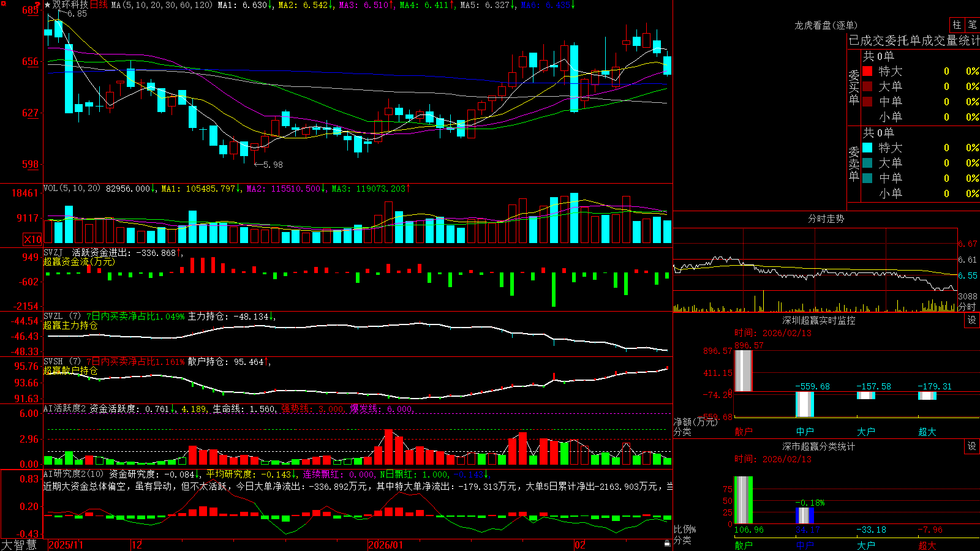Click the 爆发线: 6.000 legend text
980x551 pixels.
pyautogui.click(x=382, y=408)
